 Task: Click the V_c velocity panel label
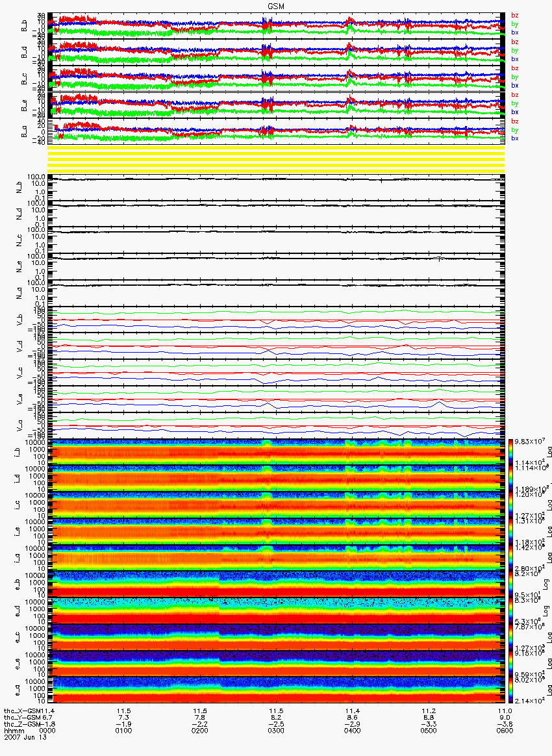[x=19, y=373]
